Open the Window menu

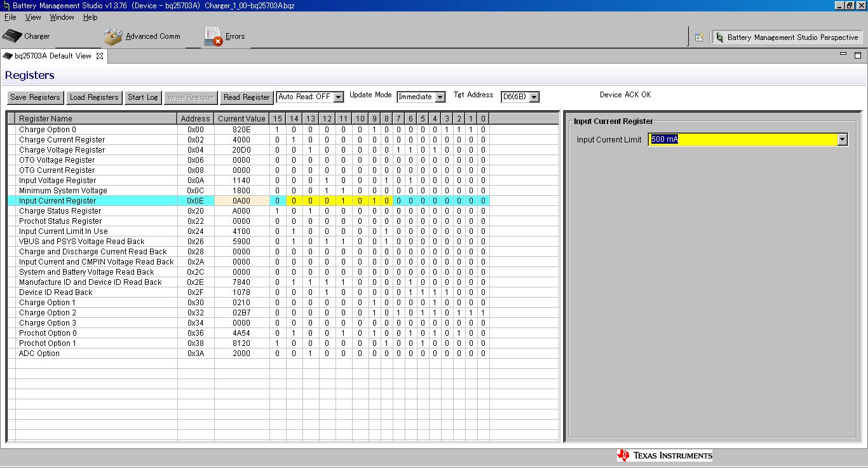point(62,17)
